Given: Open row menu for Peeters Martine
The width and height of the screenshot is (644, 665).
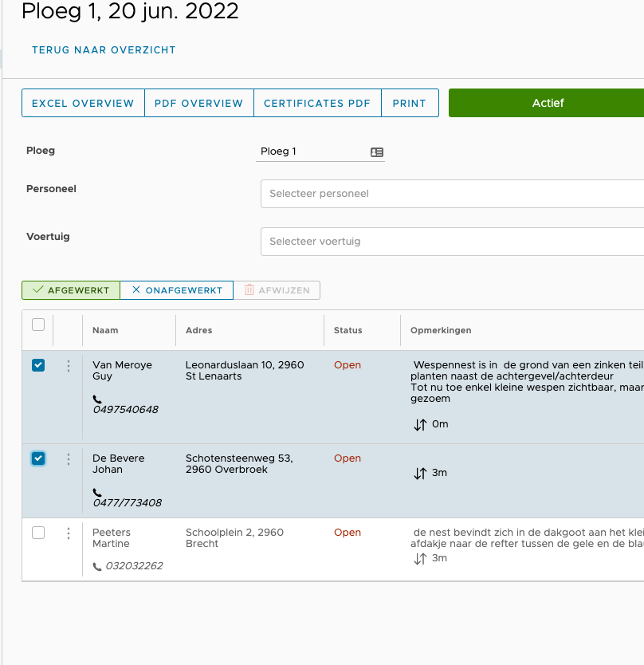Looking at the screenshot, I should tap(69, 533).
